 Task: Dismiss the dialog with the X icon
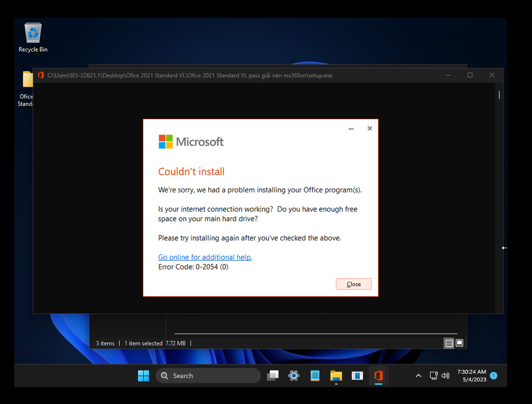[x=369, y=128]
